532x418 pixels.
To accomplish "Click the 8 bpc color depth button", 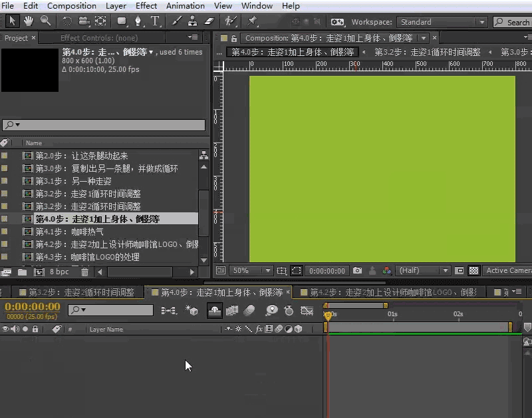I will [59, 272].
